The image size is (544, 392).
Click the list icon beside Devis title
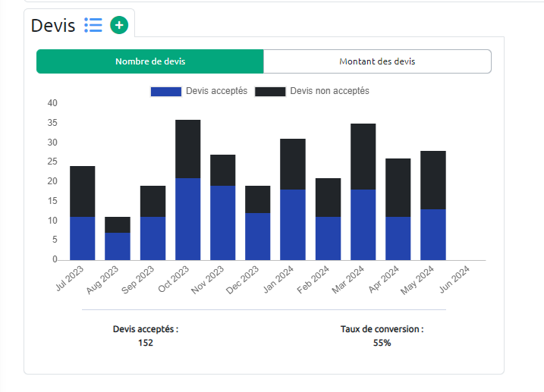(x=93, y=25)
